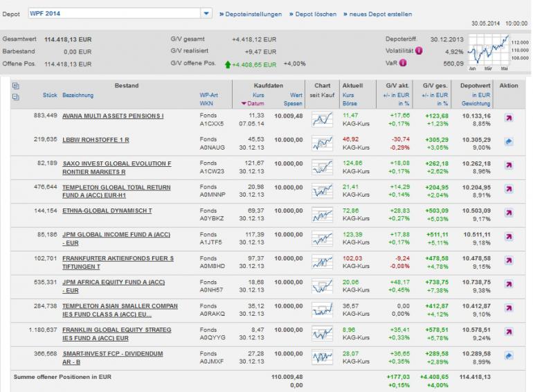
Task: Open mini chart for Frankfurter Aktienfonds
Action: pyautogui.click(x=323, y=260)
